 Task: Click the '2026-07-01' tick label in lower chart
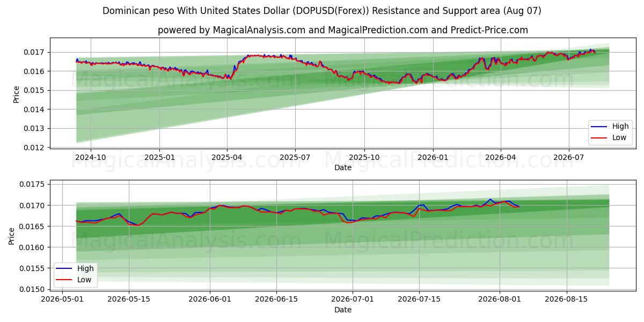353,299
